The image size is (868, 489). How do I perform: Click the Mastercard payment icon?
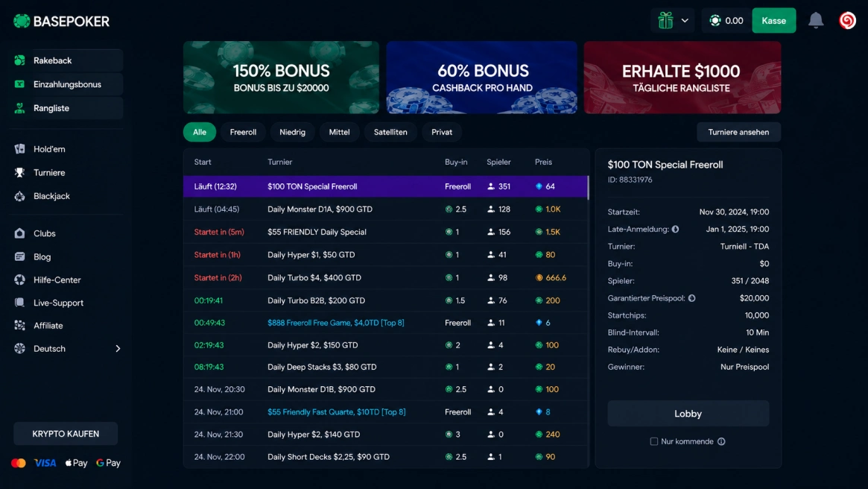[19, 463]
